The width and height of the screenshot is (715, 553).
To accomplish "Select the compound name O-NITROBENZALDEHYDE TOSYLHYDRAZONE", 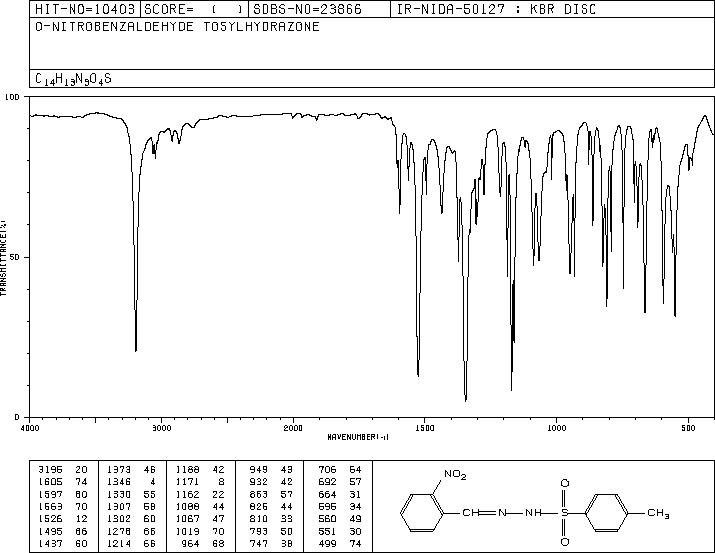I will pyautogui.click(x=177, y=27).
